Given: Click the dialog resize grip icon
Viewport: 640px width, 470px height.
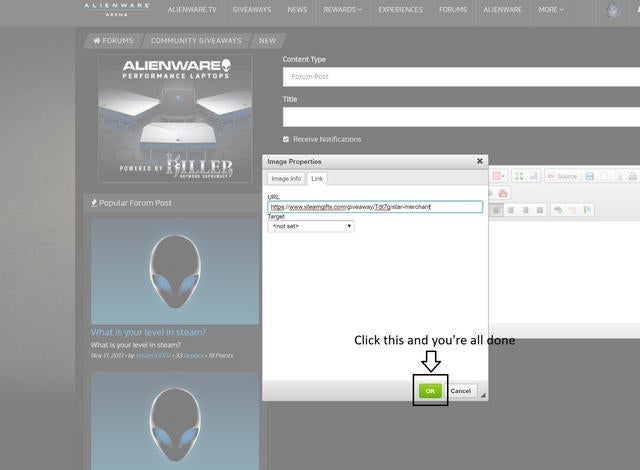Looking at the screenshot, I should click(x=483, y=395).
